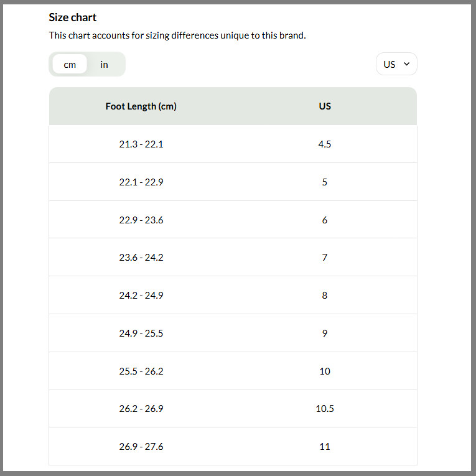Select US size 7 in the table
This screenshot has width=476, height=476.
325,258
